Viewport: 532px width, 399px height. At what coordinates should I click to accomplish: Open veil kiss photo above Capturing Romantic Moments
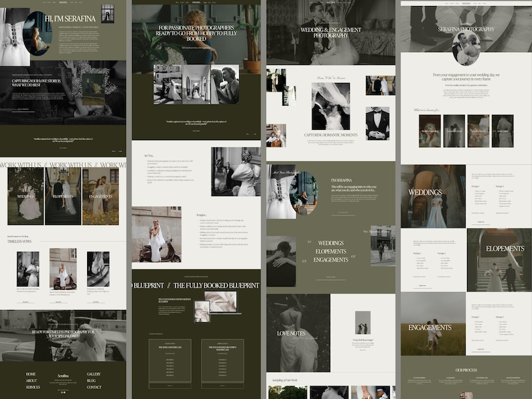(x=331, y=106)
